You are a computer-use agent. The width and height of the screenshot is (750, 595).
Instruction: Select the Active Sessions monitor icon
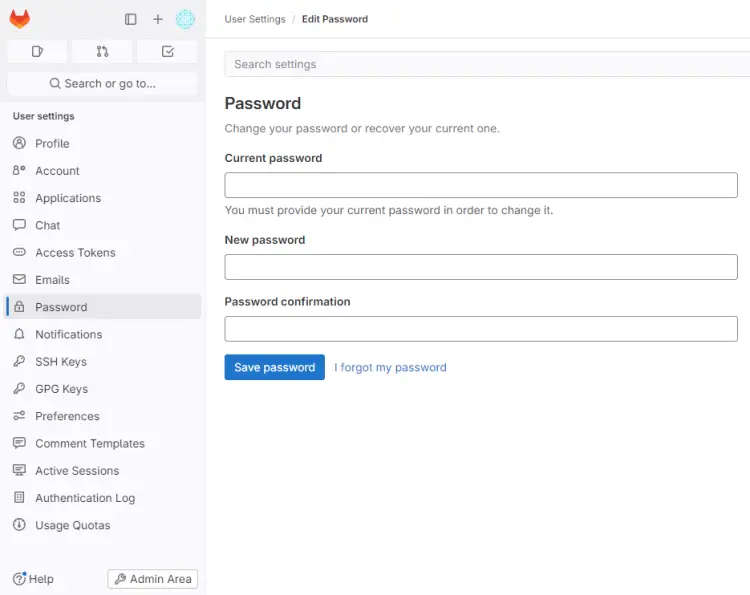click(19, 470)
